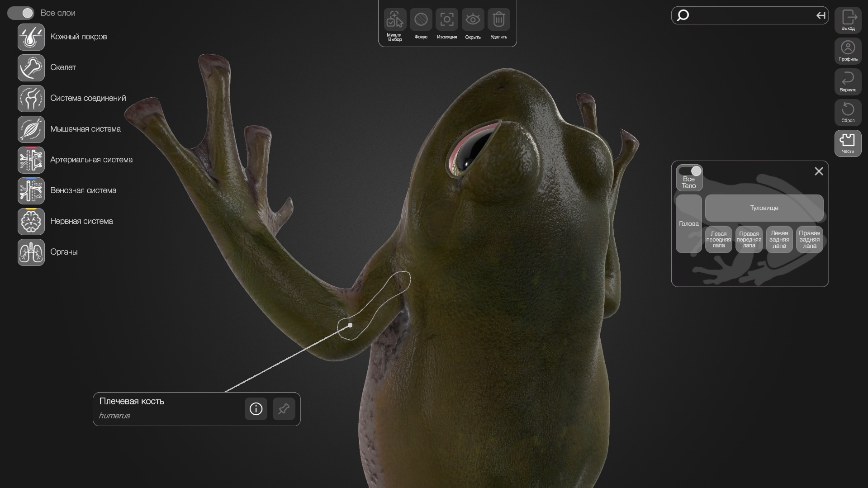Toggle the Кожный покров layer icon
Viewport: 868px width, 488px height.
[31, 37]
